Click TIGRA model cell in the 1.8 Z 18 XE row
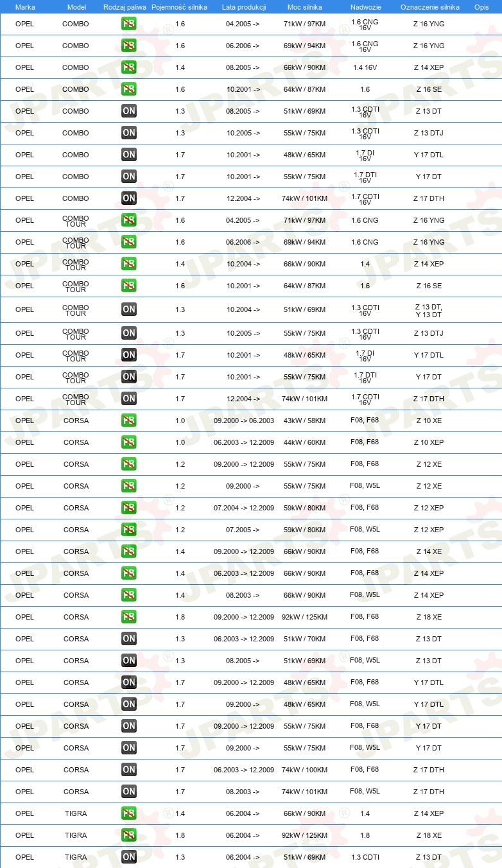The image size is (502, 868). [x=76, y=835]
